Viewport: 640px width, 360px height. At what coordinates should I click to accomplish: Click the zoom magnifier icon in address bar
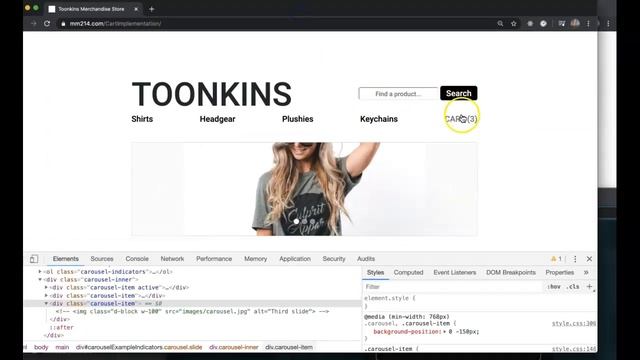[500, 24]
